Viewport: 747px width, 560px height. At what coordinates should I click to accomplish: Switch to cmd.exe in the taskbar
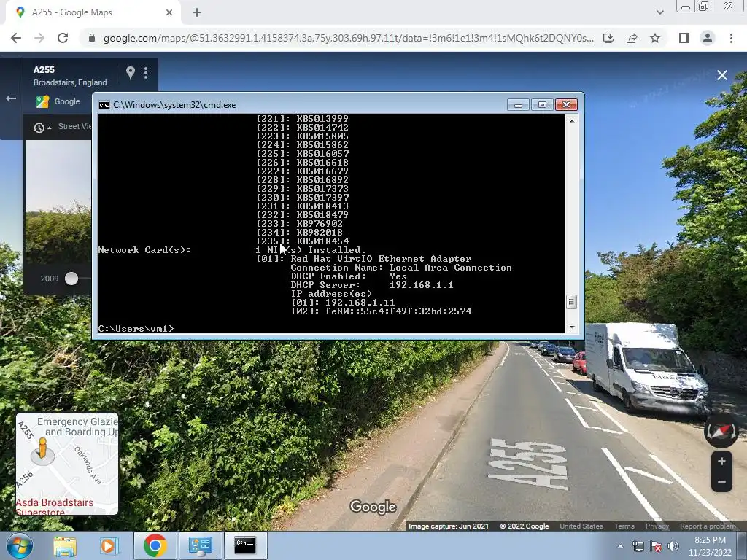245,545
